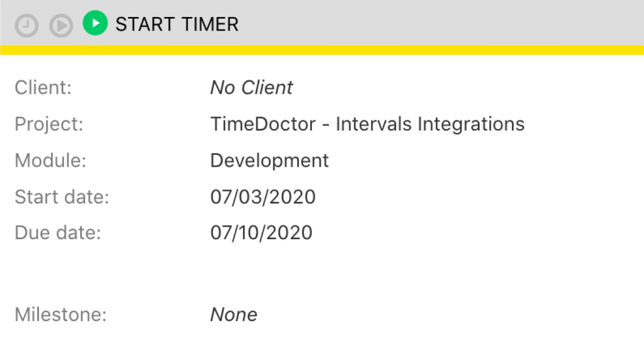Image resolution: width=644 pixels, height=337 pixels.
Task: Click the gray circled play icon
Action: pyautogui.click(x=61, y=26)
